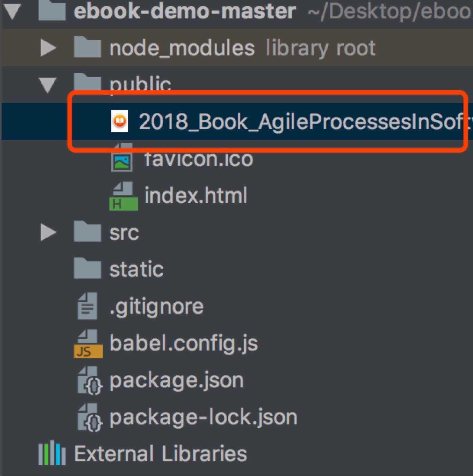Select the External Libraries label
This screenshot has width=473, height=476.
pyautogui.click(x=160, y=454)
